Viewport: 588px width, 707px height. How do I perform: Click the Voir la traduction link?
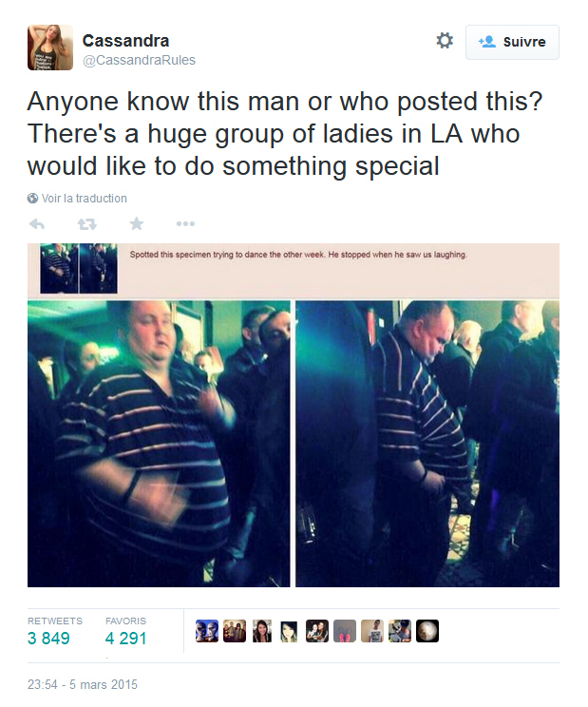[x=85, y=199]
